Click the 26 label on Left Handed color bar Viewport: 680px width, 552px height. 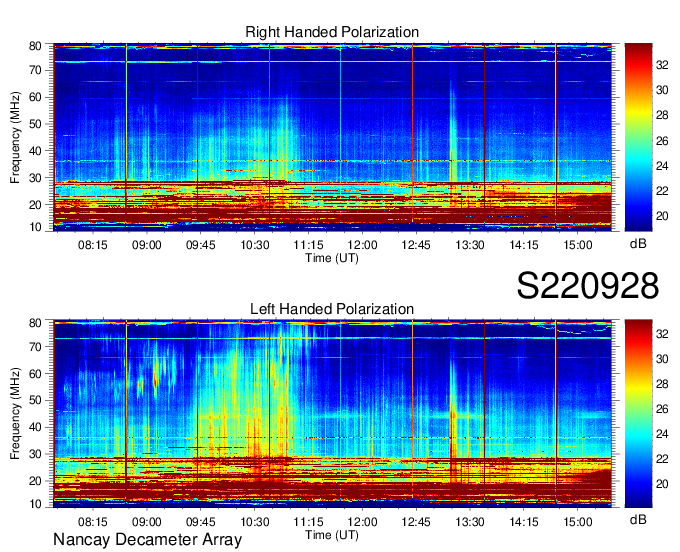click(662, 409)
